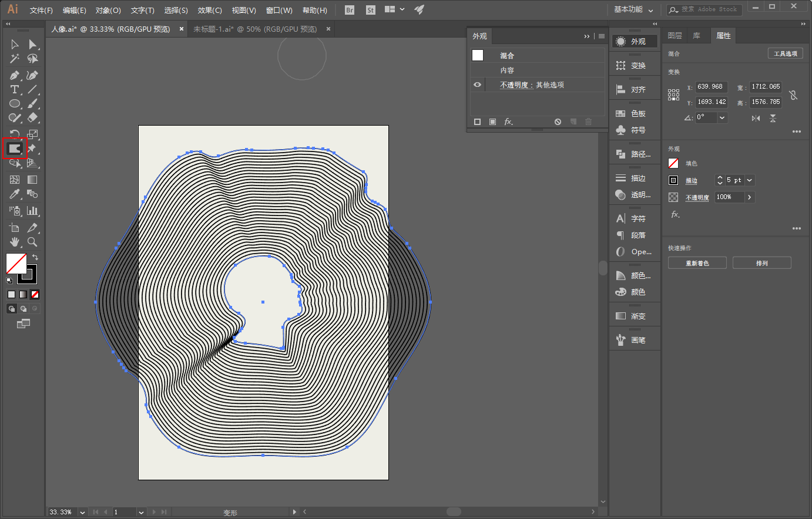Click the X coordinate input field
This screenshot has width=812, height=519.
tap(712, 87)
